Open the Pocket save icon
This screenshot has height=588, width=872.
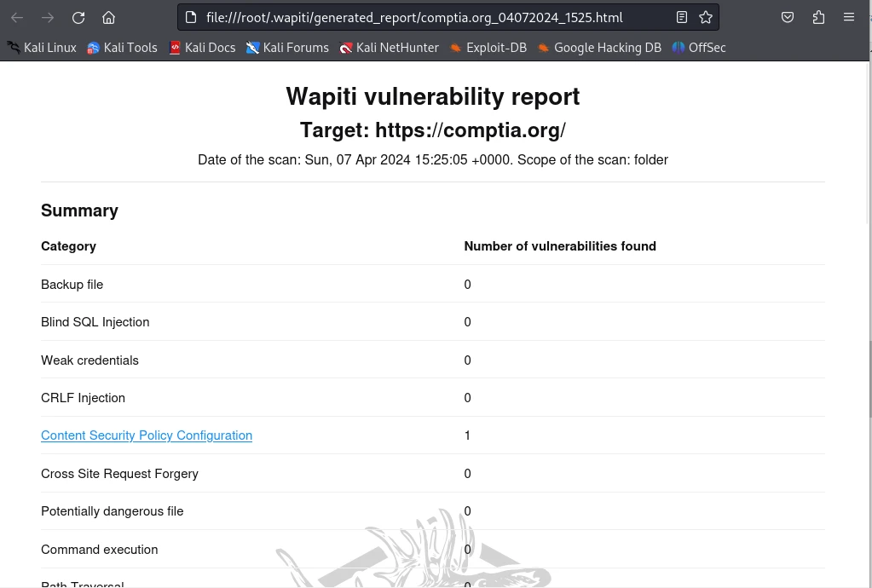(x=788, y=17)
